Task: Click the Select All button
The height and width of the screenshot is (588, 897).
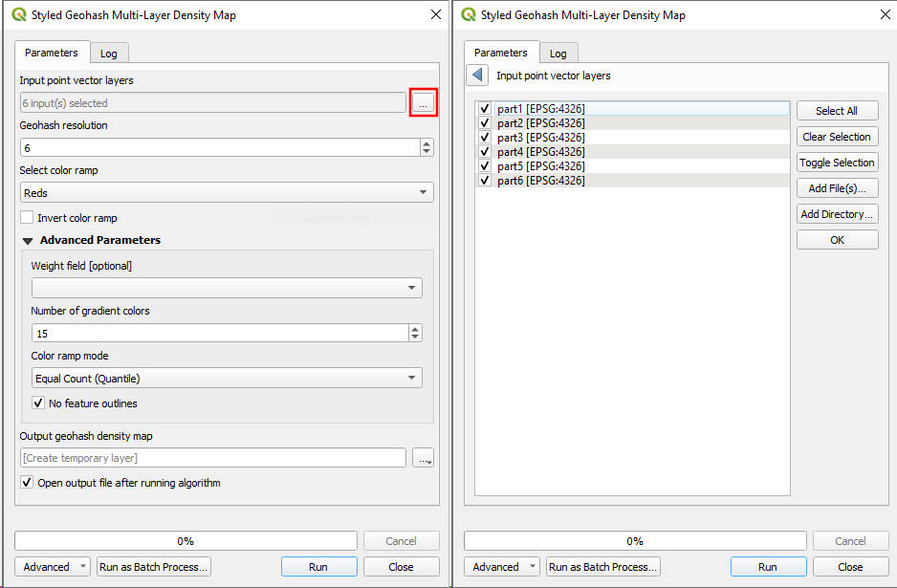Action: tap(837, 110)
